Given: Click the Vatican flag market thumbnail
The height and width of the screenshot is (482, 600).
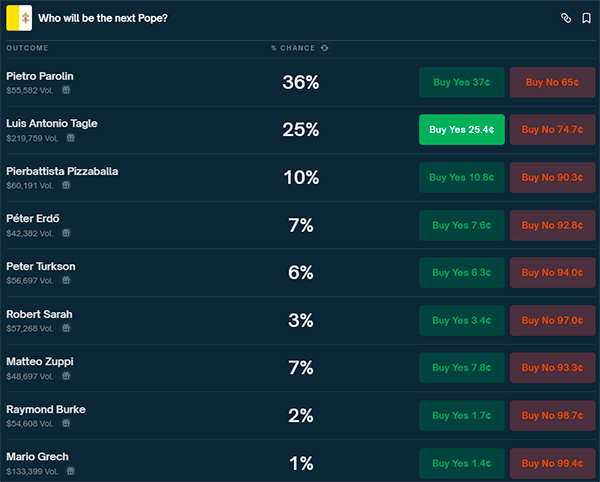Looking at the screenshot, I should coord(19,18).
